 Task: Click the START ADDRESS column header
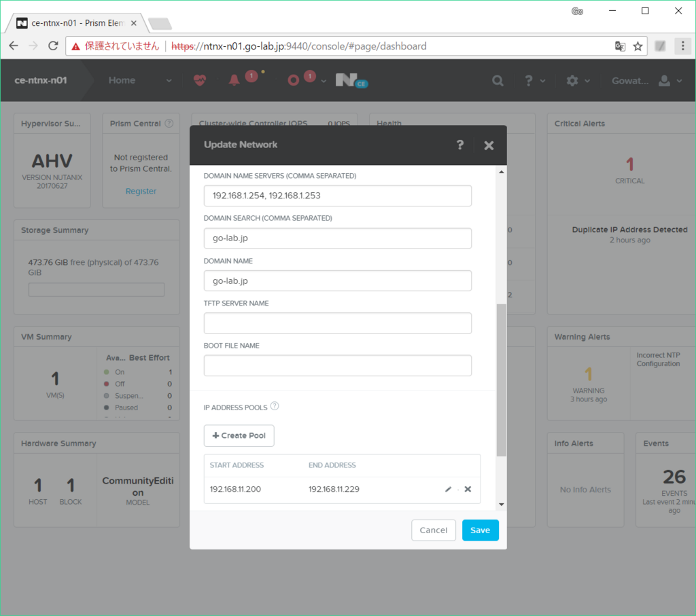click(237, 465)
